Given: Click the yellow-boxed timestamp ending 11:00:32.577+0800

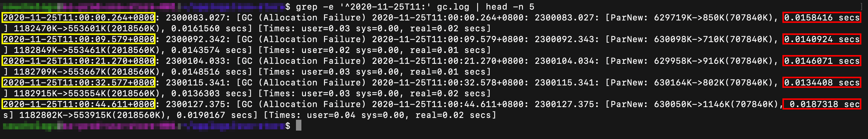Looking at the screenshot, I should [x=78, y=82].
